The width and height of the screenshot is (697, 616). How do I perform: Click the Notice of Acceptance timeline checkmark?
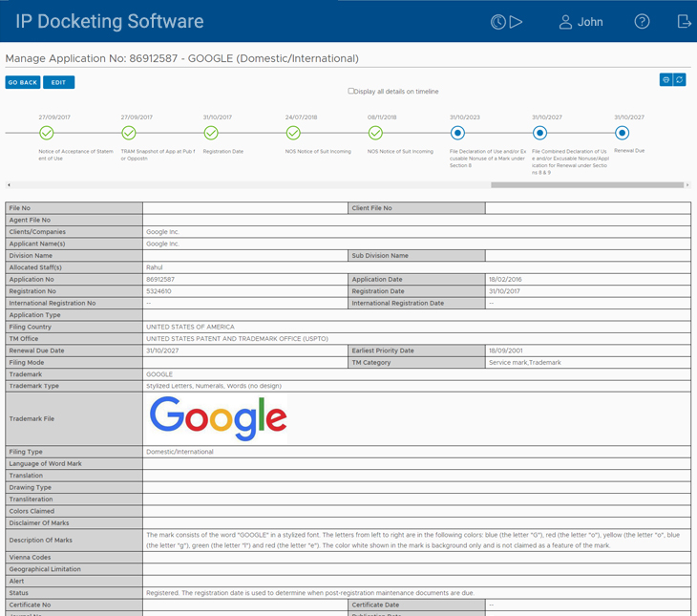click(x=47, y=133)
